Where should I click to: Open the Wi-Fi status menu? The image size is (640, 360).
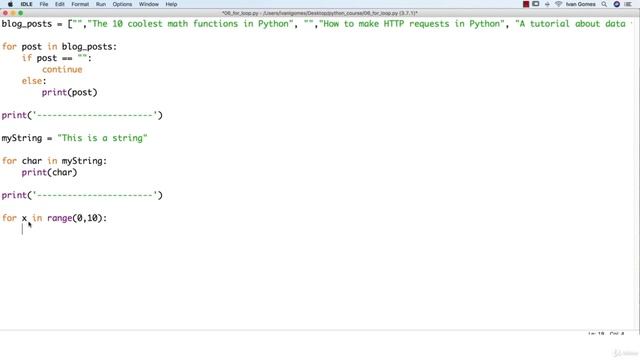pyautogui.click(x=558, y=4)
